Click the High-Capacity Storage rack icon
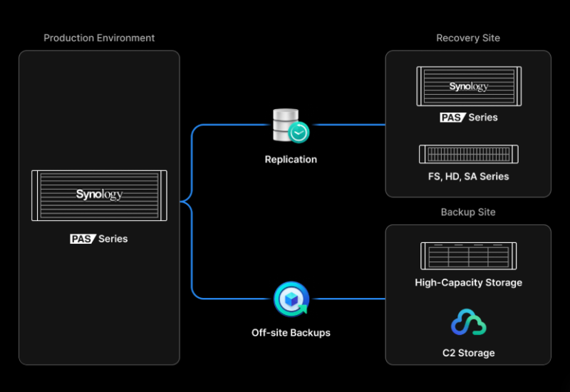This screenshot has height=392, width=570. pyautogui.click(x=469, y=256)
